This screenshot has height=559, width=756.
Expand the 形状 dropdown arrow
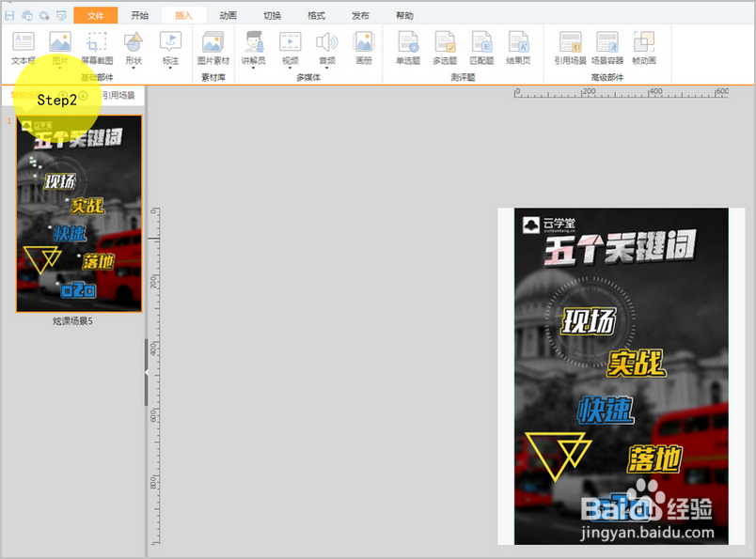click(x=134, y=69)
